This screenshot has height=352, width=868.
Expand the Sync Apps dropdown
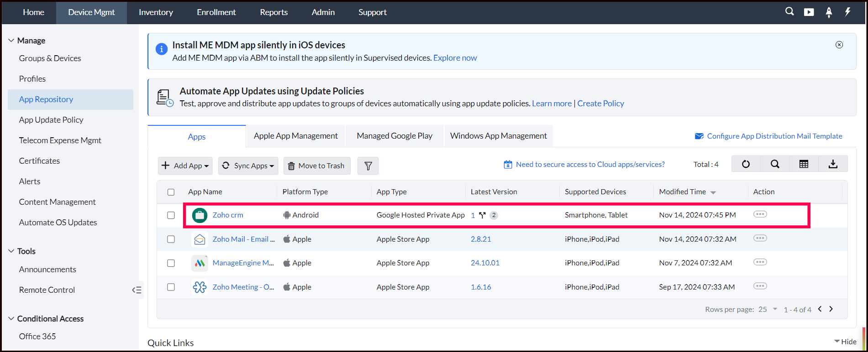click(x=248, y=166)
